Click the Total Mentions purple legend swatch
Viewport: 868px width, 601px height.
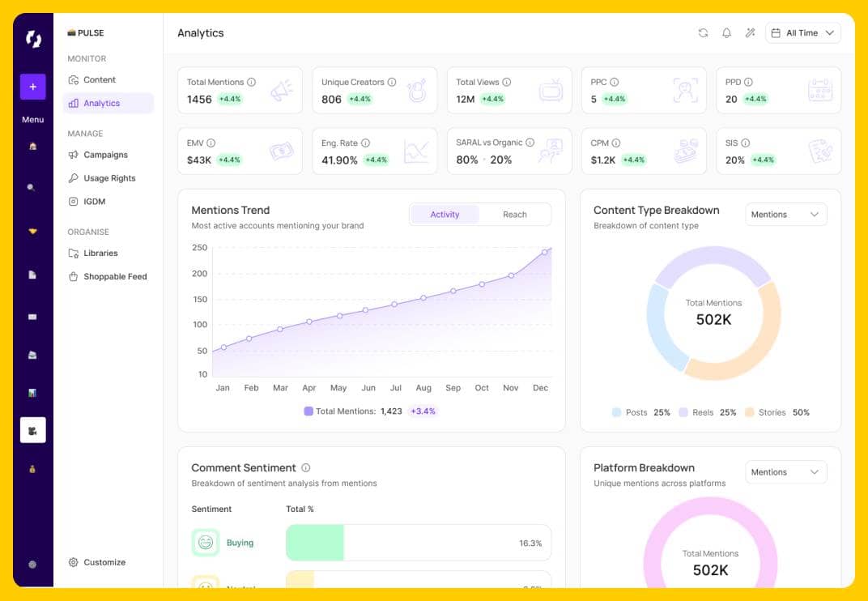pos(308,411)
